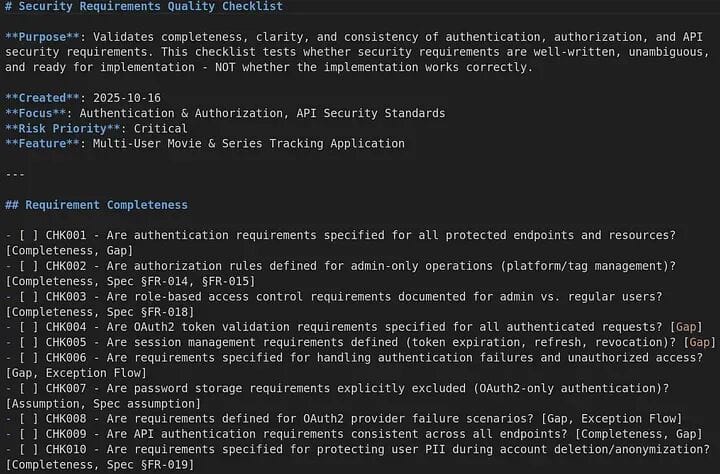Viewport: 720px width, 474px height.
Task: Click the Security Requirements Quality Checklist heading
Action: pos(150,6)
